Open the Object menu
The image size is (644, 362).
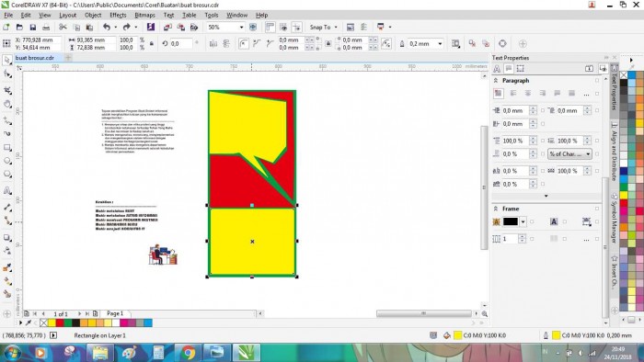tap(93, 16)
